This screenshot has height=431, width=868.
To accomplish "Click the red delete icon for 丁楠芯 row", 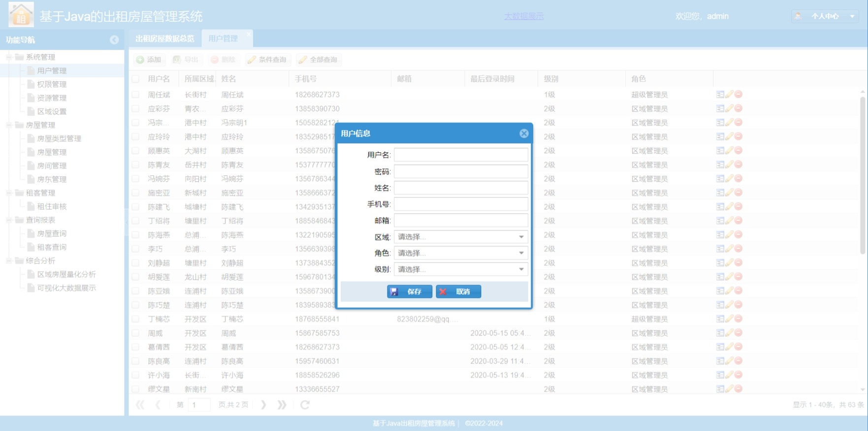I will coord(739,319).
